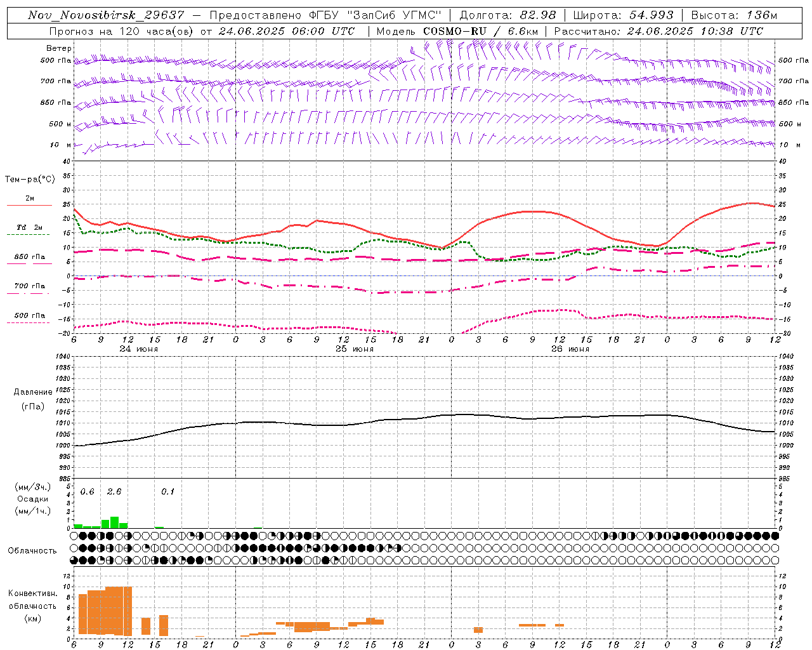This screenshot has width=812, height=650.
Task: Click the dashed line sample under 'Td 2м'
Action: [x=29, y=234]
